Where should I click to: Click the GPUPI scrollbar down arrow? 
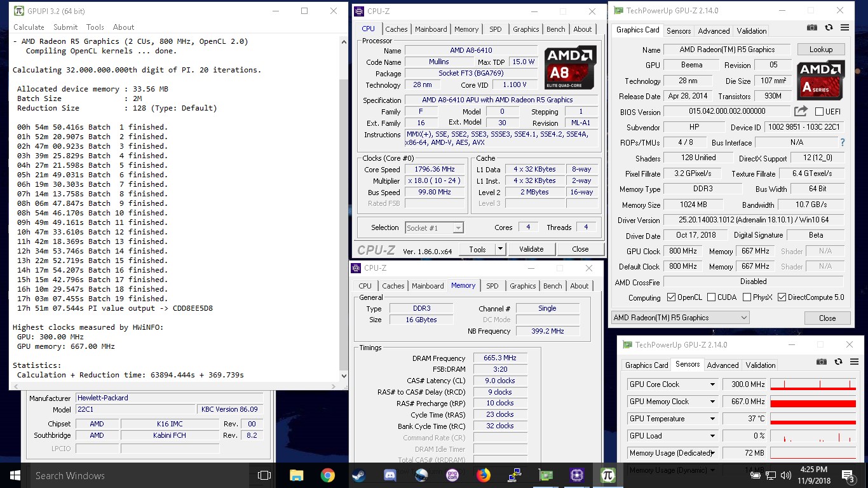coord(344,376)
